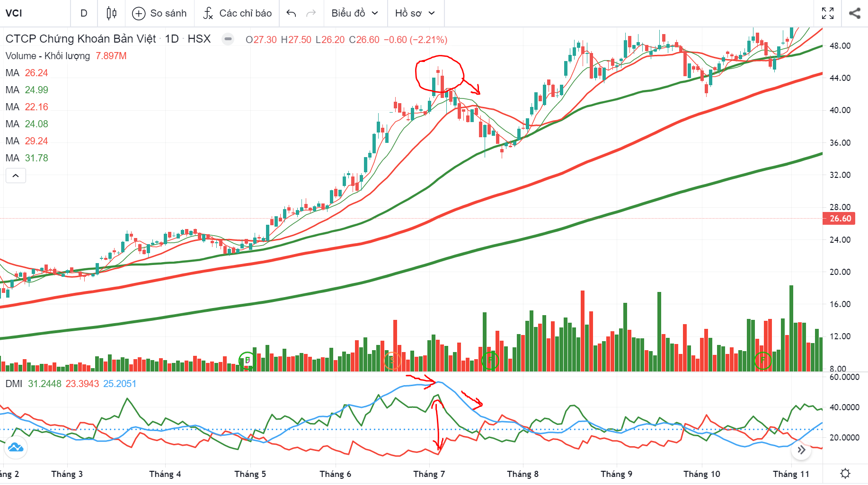This screenshot has width=868, height=485.
Task: Enter fullscreen mode for the chart
Action: point(828,13)
